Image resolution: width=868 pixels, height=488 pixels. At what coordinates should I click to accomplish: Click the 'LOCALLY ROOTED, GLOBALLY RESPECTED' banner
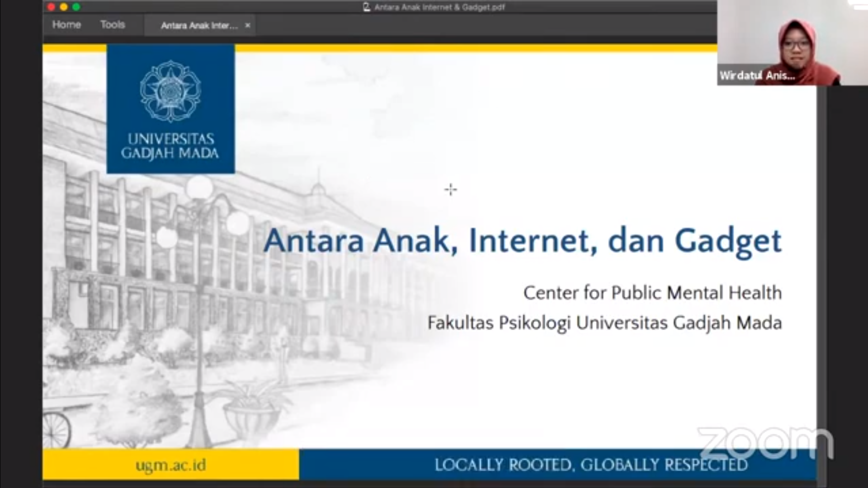pos(591,465)
